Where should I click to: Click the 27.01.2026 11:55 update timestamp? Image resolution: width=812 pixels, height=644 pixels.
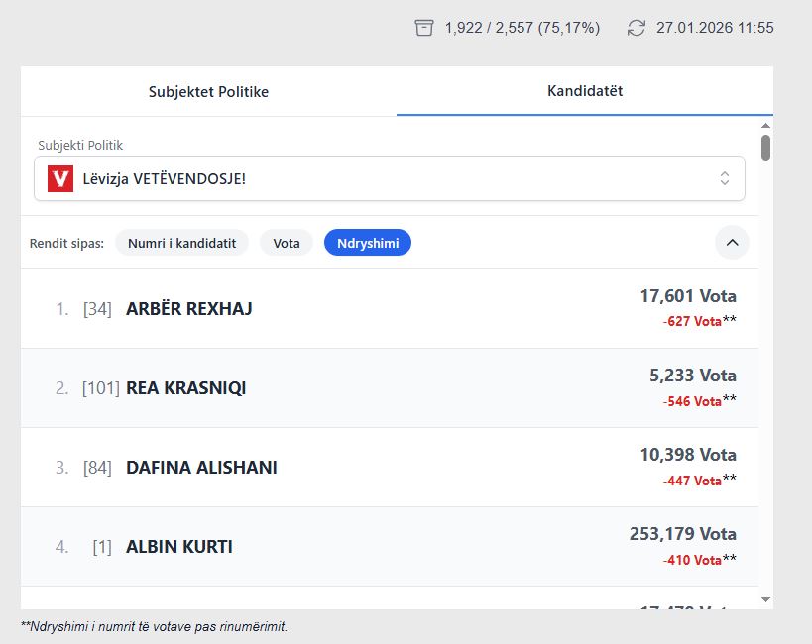[715, 28]
